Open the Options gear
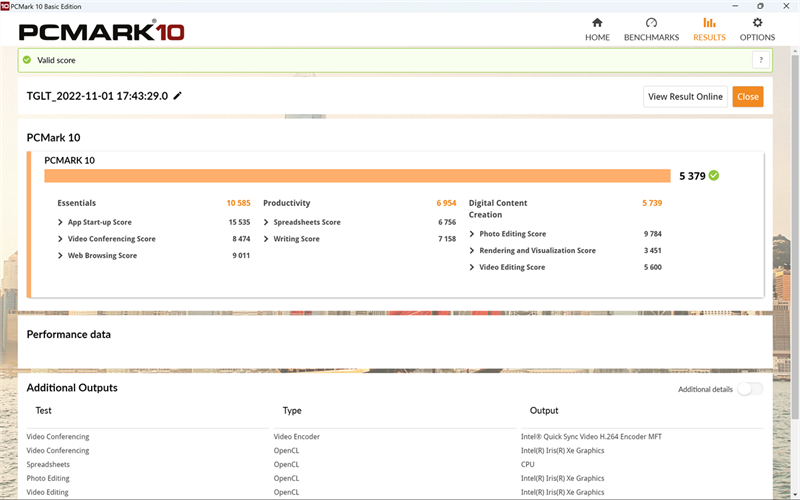 [757, 30]
